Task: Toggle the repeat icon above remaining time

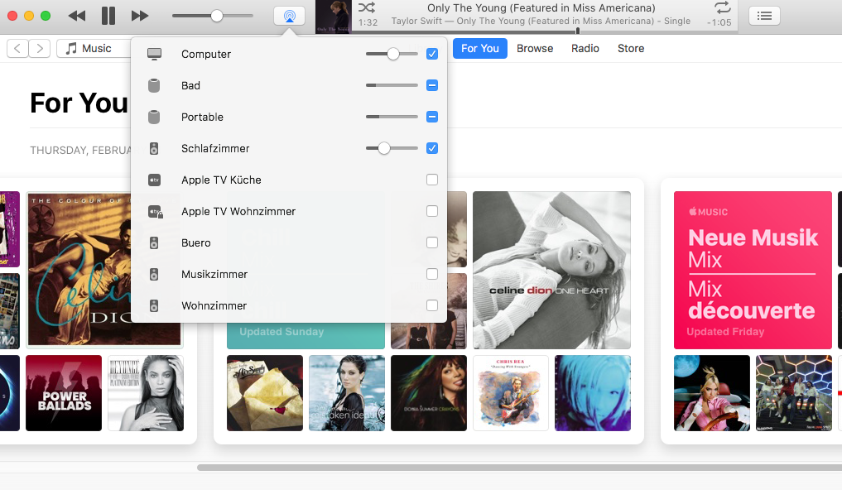Action: pos(723,7)
